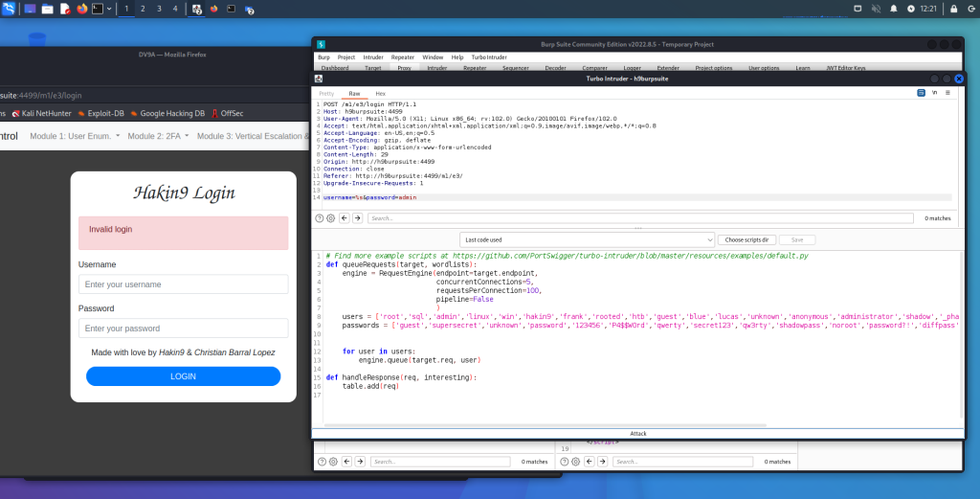Expand Module 2: 2FA dropdown
Viewport: 980px width, 499px height.
click(158, 136)
